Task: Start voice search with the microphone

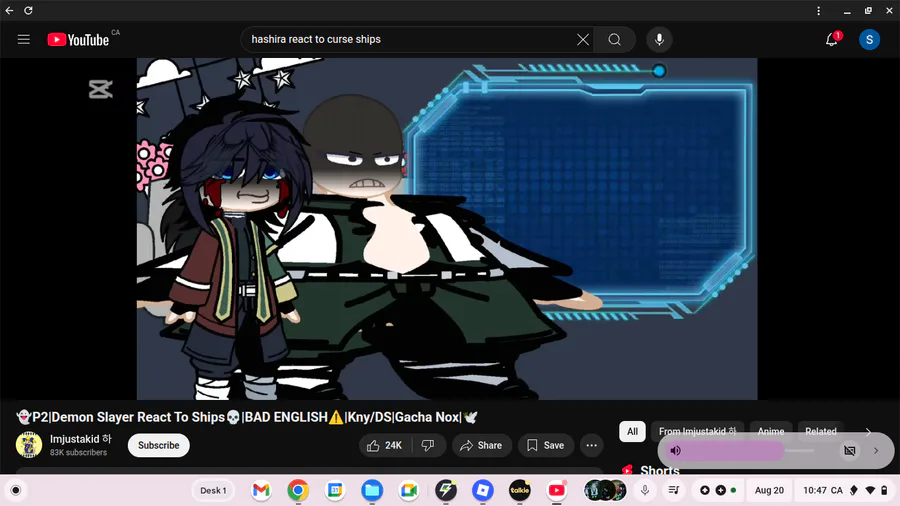Action: (659, 40)
